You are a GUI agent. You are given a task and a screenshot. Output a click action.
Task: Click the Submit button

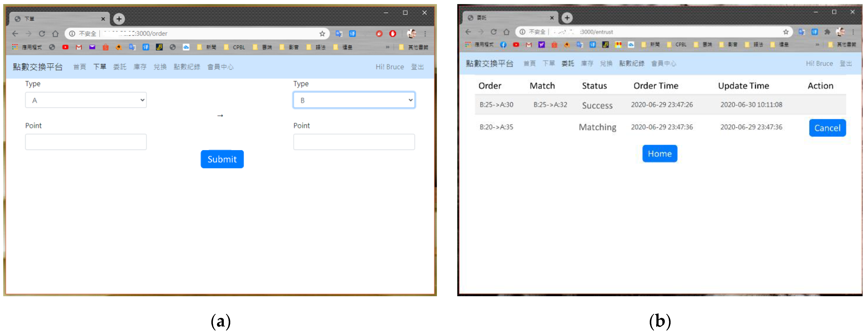222,159
